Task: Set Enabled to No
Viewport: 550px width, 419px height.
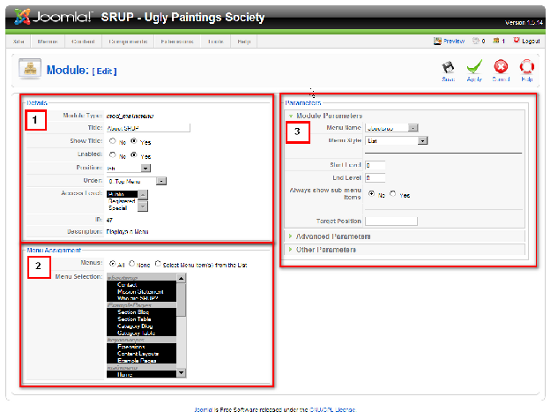Action: coord(112,155)
